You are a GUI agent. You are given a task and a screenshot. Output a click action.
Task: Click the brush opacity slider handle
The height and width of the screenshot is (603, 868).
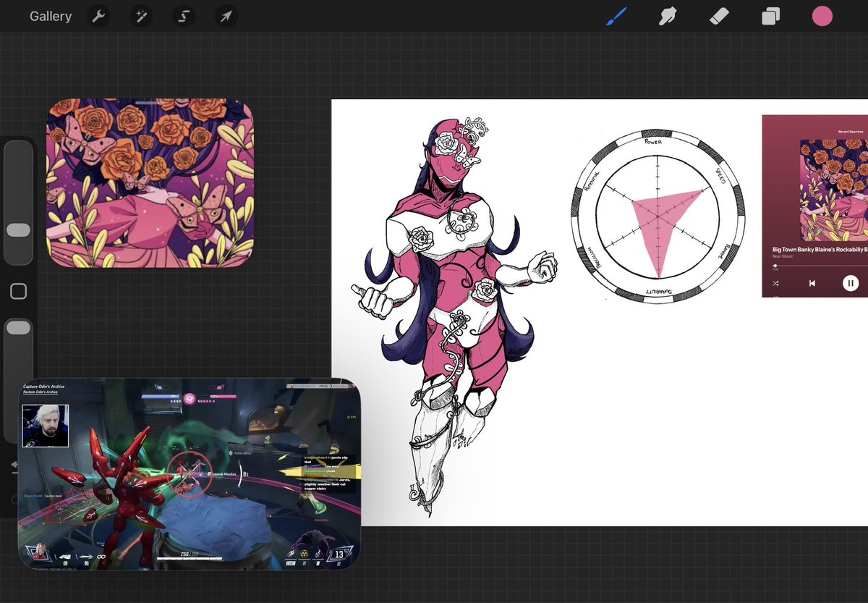18,328
